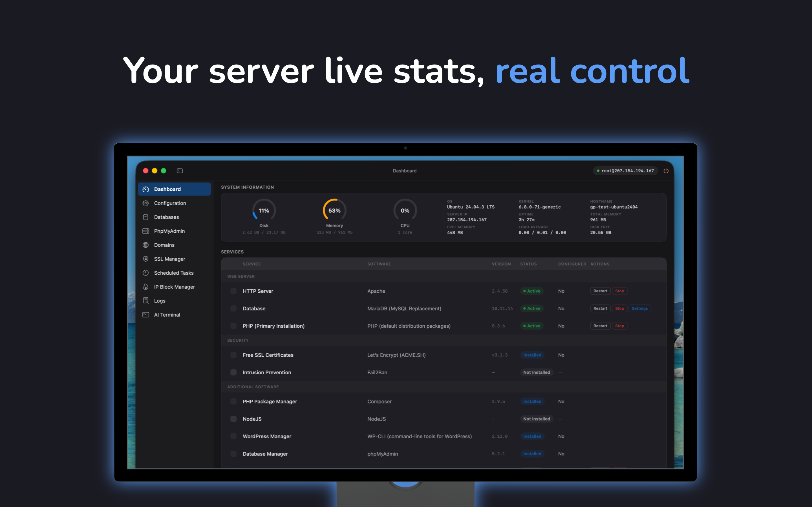This screenshot has width=812, height=507.
Task: Open the Logs section in the sidebar
Action: 160,301
